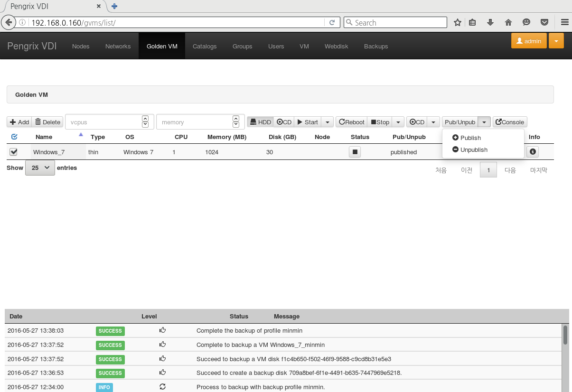Go to the first page with 처음
572x392 pixels.
click(441, 170)
